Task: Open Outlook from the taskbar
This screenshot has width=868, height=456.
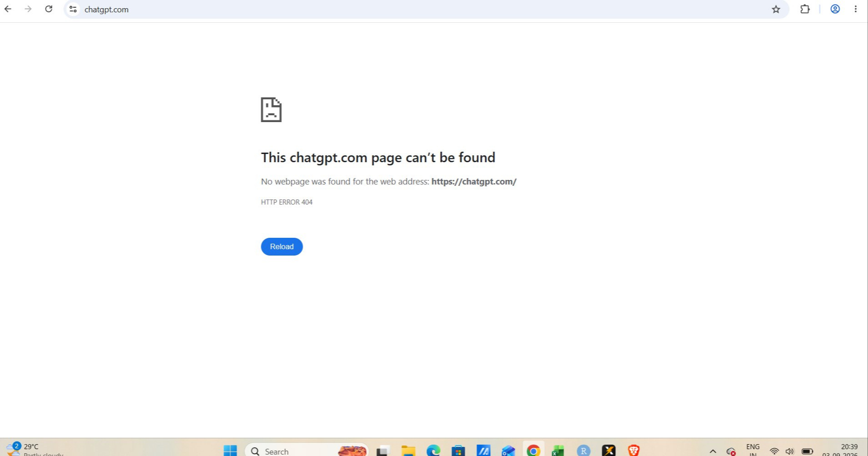Action: click(x=508, y=451)
